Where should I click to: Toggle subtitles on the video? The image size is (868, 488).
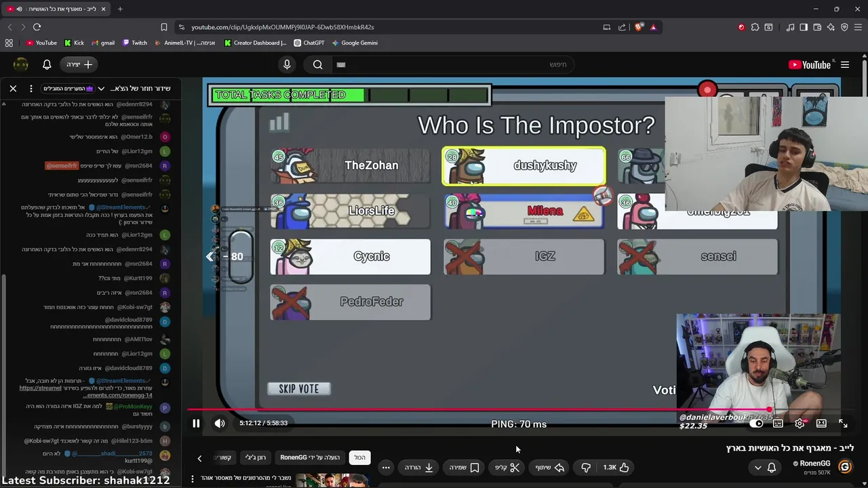[x=778, y=424]
